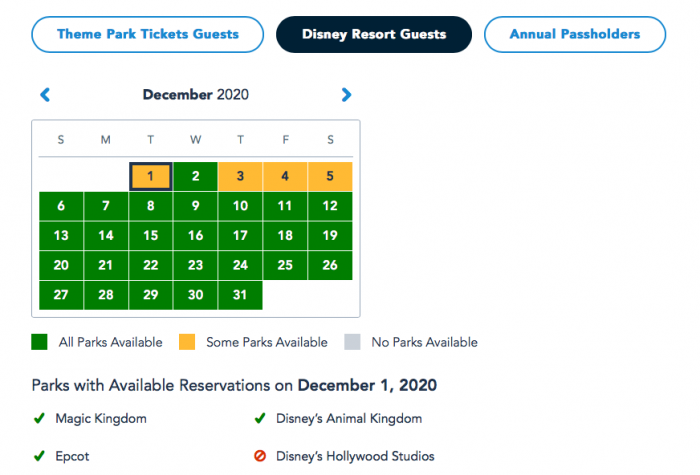
Task: Click checkmark next to Disney's Animal Kingdom
Action: [260, 418]
